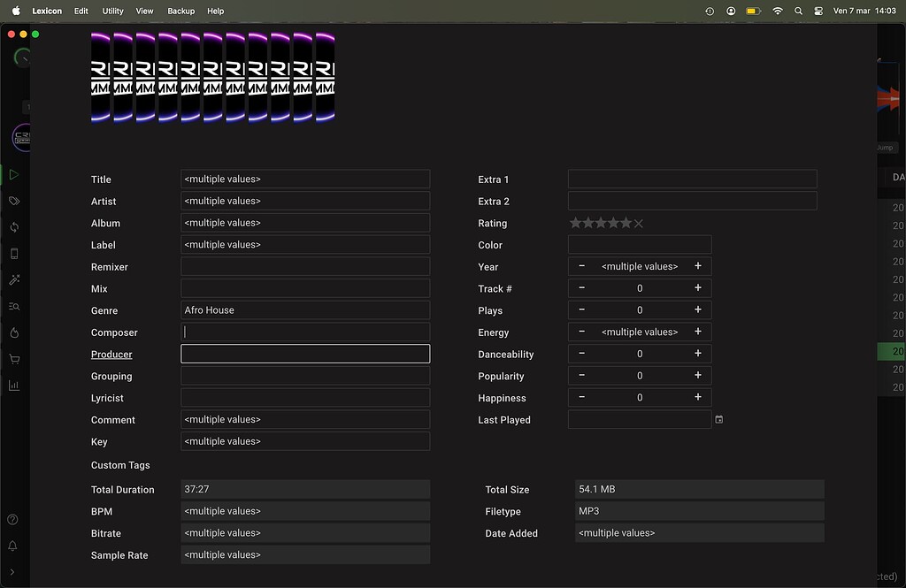Open the bar chart statistics icon
906x588 pixels.
(x=13, y=386)
